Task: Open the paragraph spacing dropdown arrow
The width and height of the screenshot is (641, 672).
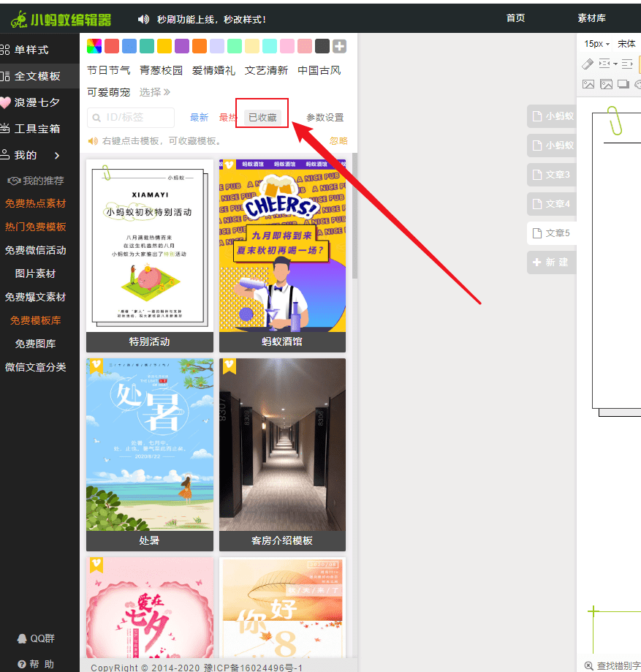Action: 615,64
